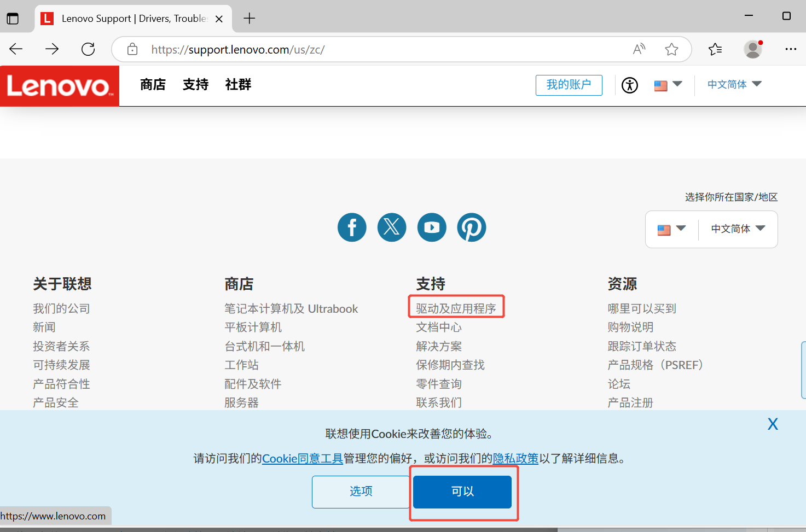Screen dimensions: 806x532
Task: Open Lenovo Facebook page icon
Action: (x=352, y=227)
